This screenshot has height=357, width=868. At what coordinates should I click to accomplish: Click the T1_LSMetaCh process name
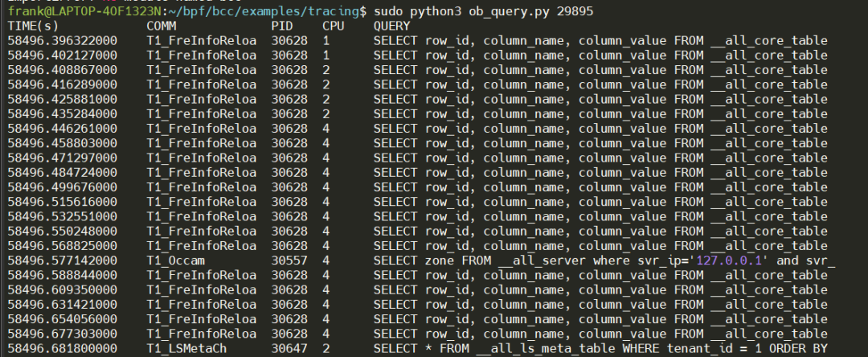click(x=186, y=349)
